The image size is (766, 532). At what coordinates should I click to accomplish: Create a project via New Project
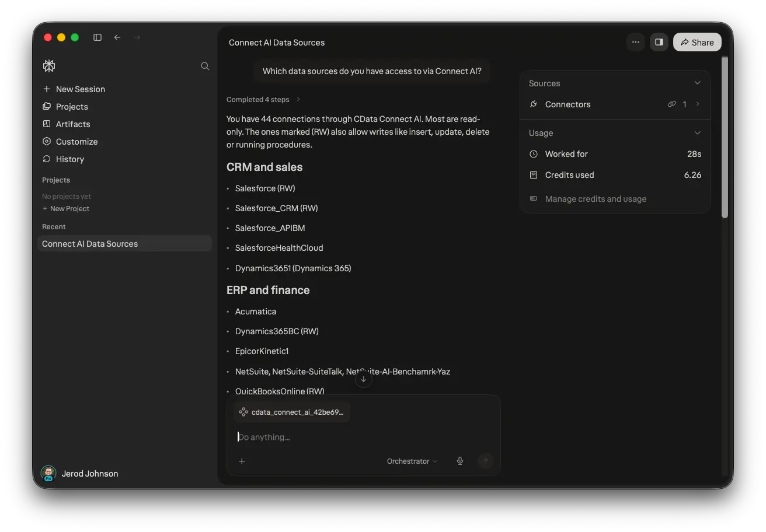(x=66, y=209)
